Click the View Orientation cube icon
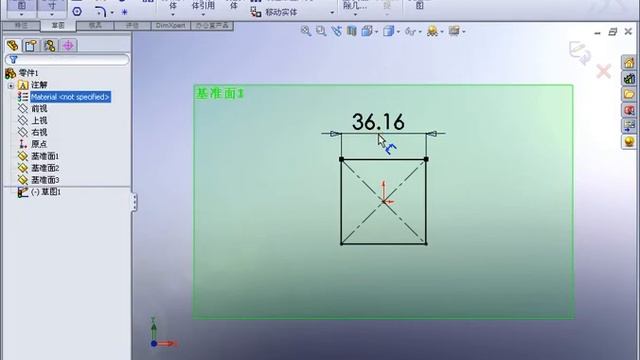The image size is (640, 360). coord(367,31)
